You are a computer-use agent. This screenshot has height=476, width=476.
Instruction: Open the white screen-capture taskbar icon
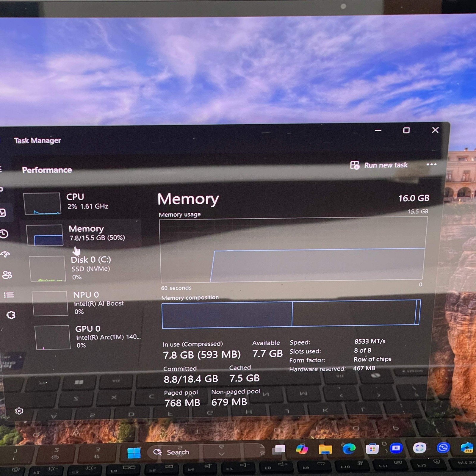point(419,448)
